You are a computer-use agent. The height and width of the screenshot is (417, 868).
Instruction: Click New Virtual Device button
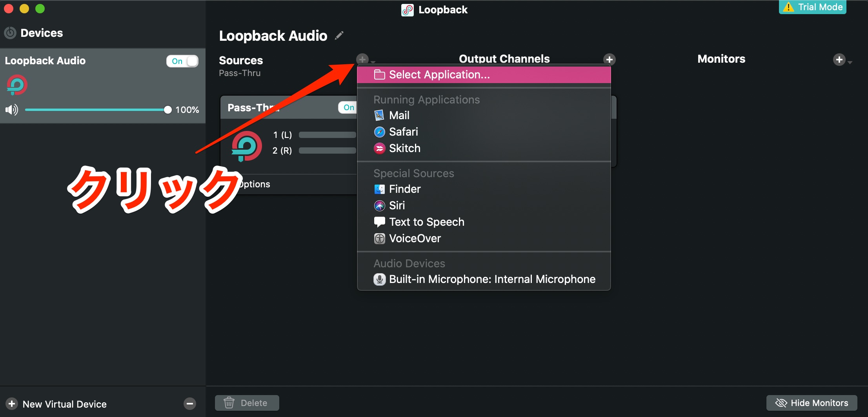(x=57, y=404)
